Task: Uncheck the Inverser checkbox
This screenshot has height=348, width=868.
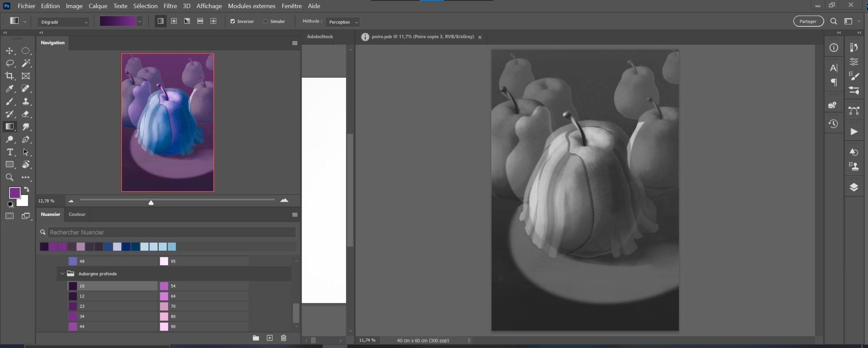Action: click(x=233, y=22)
